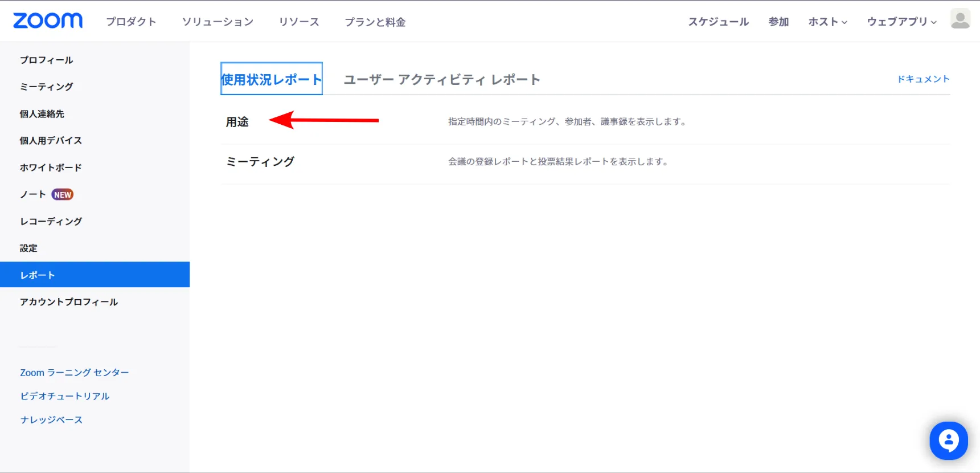Viewport: 980px width, 473px height.
Task: Open the プロダクト menu
Action: [x=131, y=22]
